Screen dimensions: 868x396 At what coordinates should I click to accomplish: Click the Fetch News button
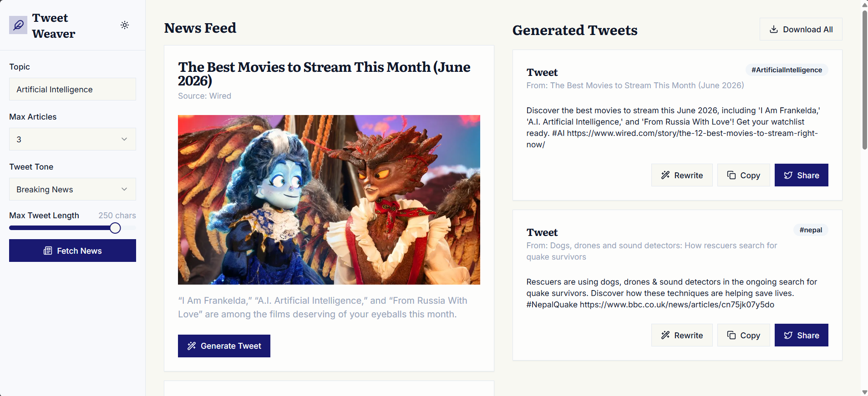pyautogui.click(x=72, y=251)
